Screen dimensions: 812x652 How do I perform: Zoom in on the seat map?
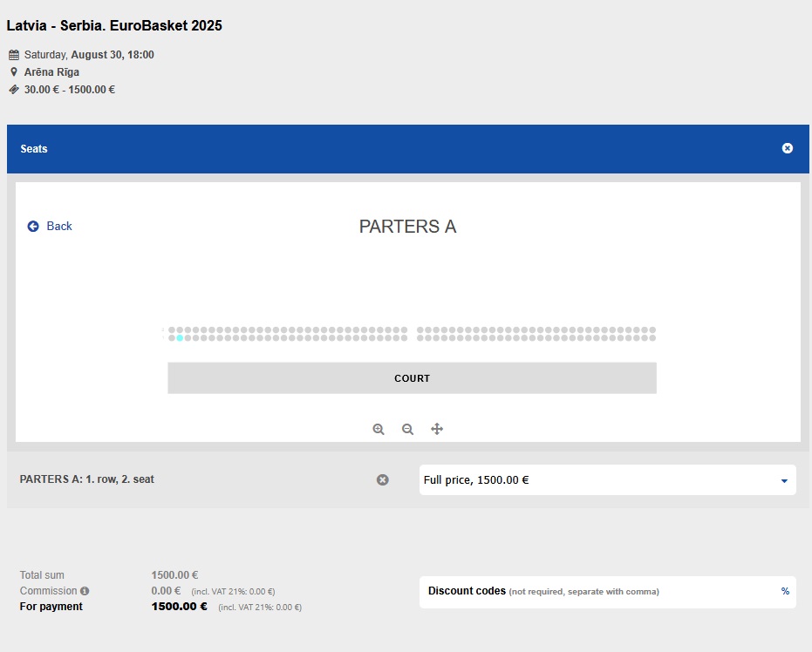tap(379, 430)
